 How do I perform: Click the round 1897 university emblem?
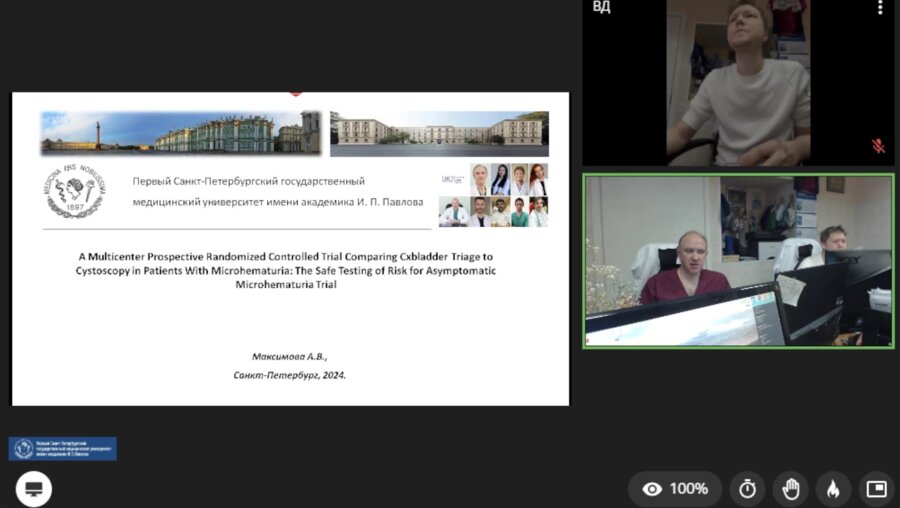coord(75,191)
